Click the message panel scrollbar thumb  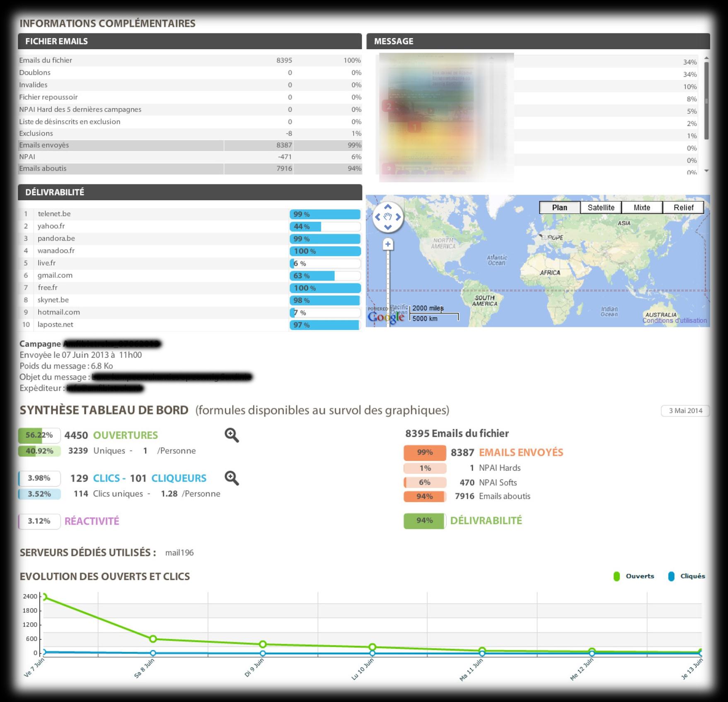point(706,101)
